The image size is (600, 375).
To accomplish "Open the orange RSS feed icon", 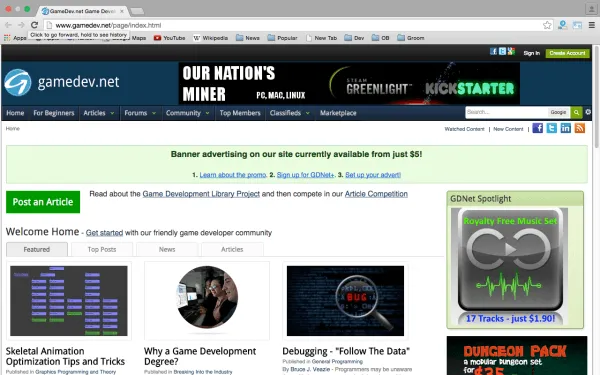I will pos(580,128).
